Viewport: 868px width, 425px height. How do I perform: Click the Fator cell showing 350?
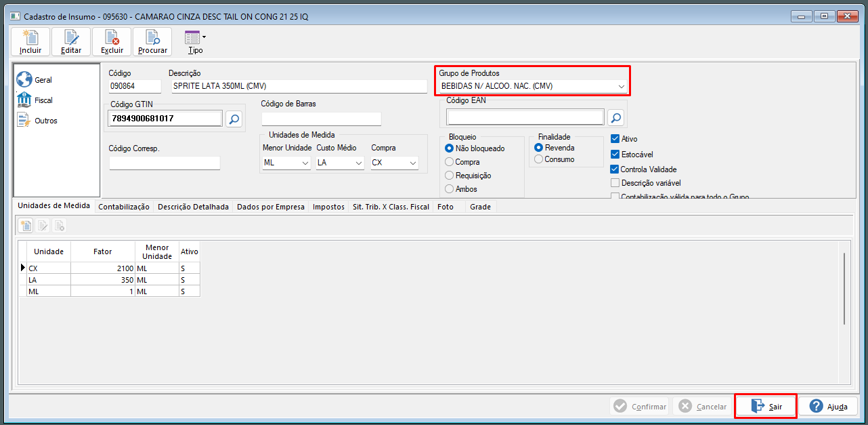pos(103,280)
